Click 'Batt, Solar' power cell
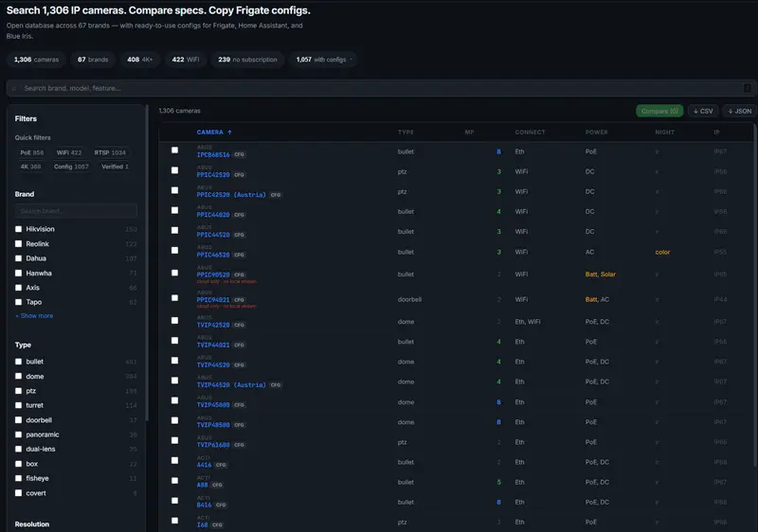This screenshot has width=758, height=532. click(601, 275)
